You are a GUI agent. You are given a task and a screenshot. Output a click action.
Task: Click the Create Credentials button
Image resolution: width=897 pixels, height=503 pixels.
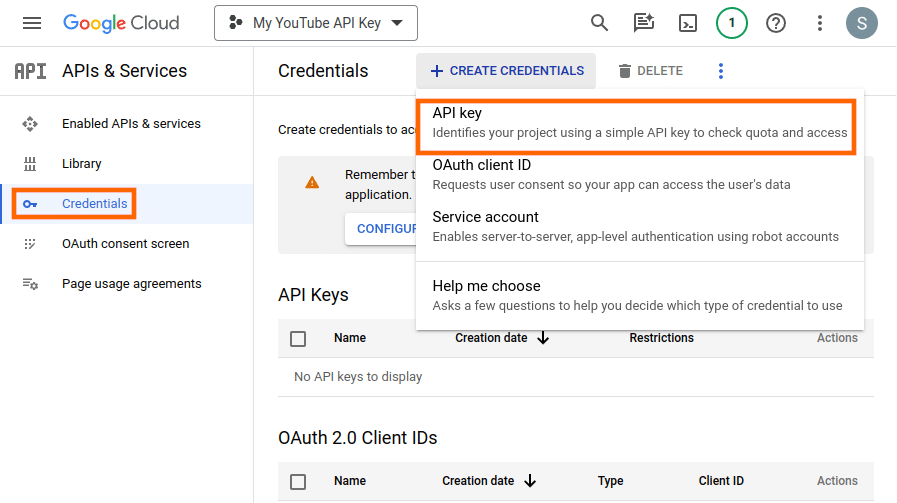click(507, 71)
